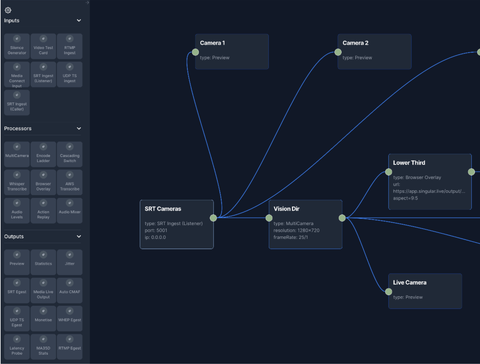The image size is (480, 364).
Task: Click the 'ip: 0.0.0.0' text in SRT Cameras
Action: 155,237
